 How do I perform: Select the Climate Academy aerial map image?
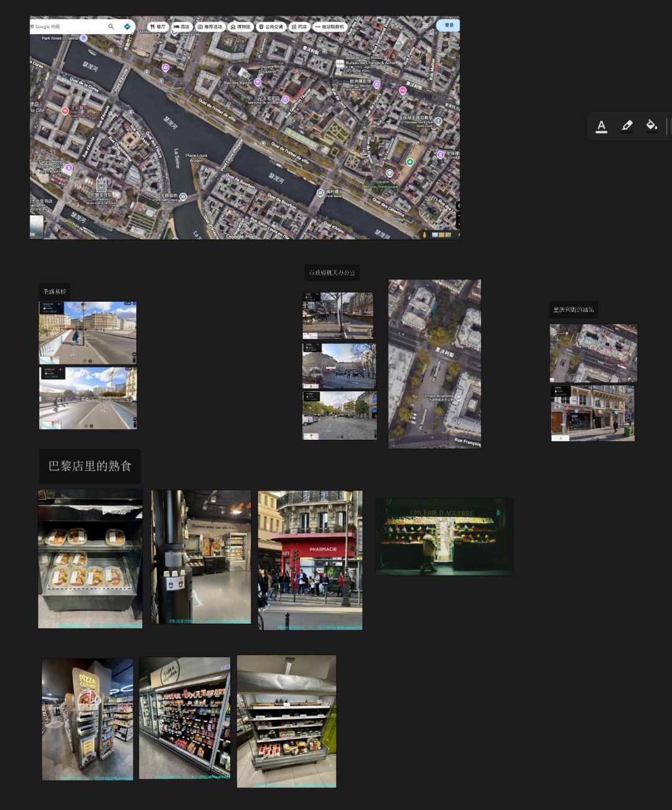pyautogui.click(x=434, y=363)
